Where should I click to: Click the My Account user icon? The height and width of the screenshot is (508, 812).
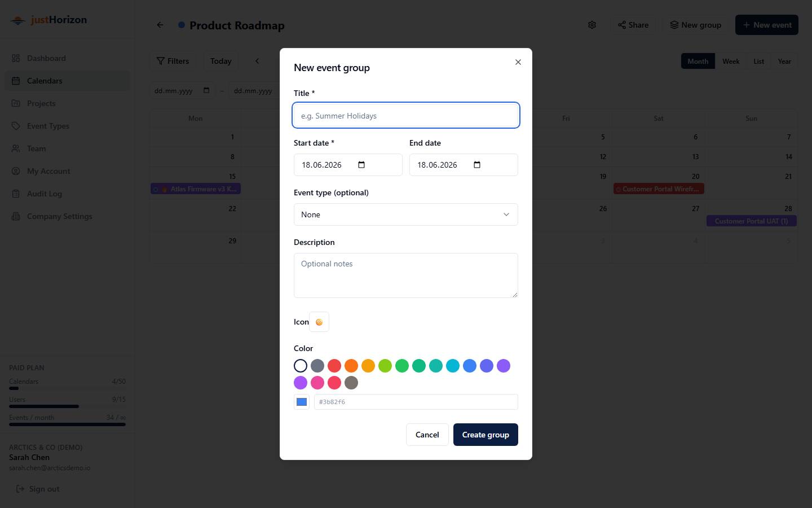pyautogui.click(x=16, y=171)
